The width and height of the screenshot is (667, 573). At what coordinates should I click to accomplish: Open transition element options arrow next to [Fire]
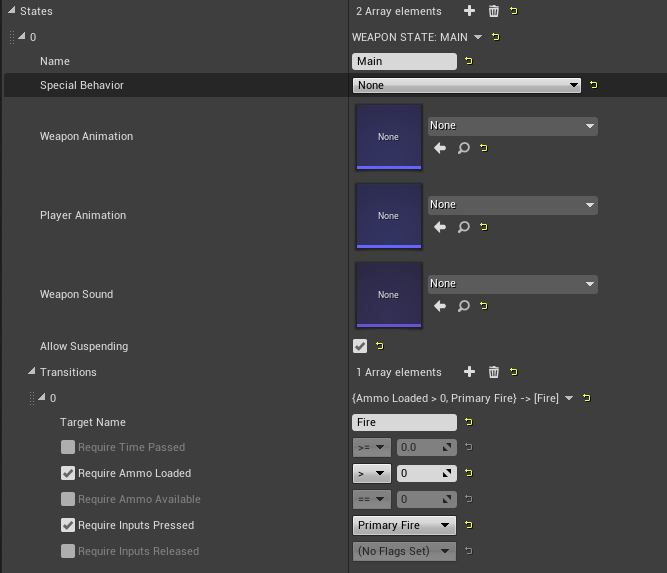coord(569,398)
